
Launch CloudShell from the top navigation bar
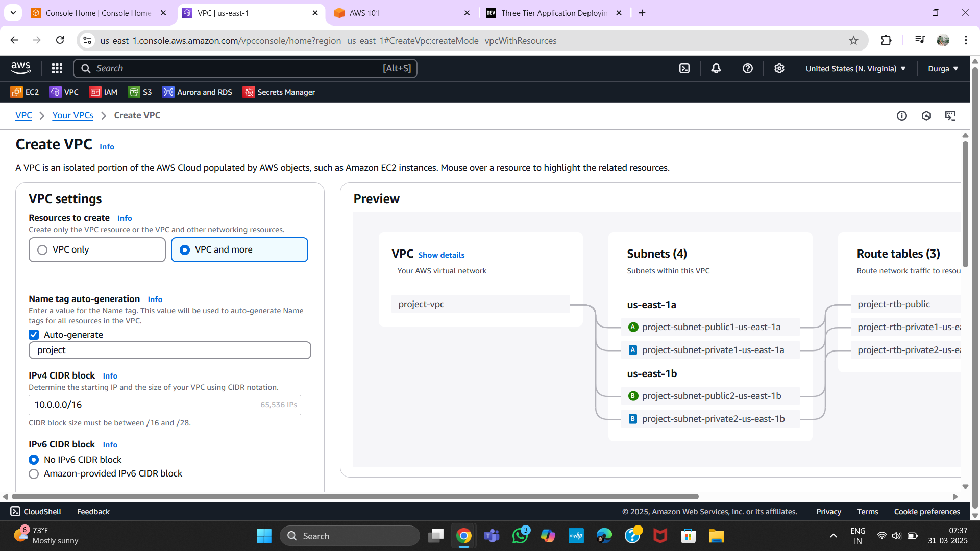(684, 68)
